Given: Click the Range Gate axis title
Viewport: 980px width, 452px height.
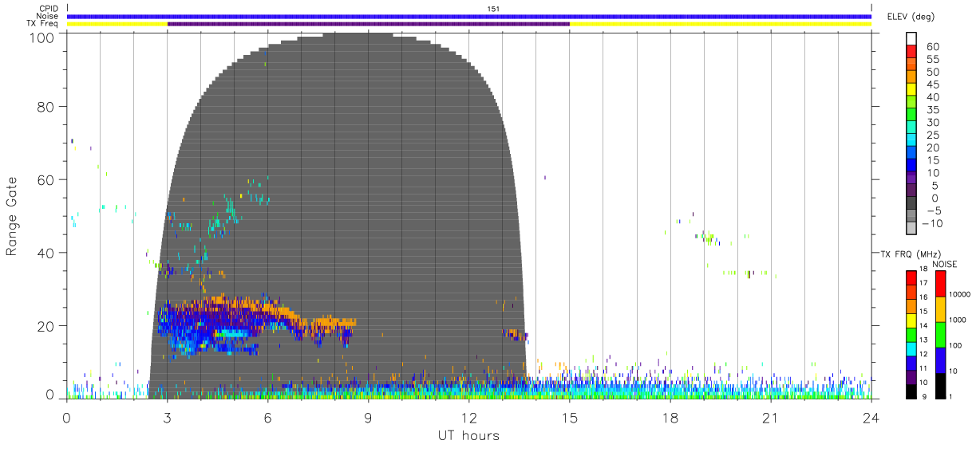Looking at the screenshot, I should (12, 215).
